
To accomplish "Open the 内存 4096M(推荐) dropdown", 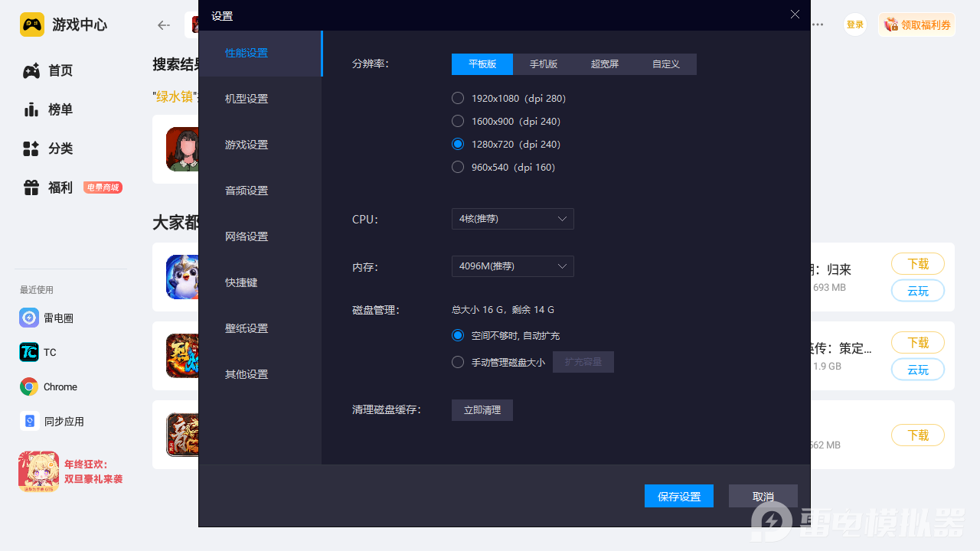I will [x=513, y=266].
